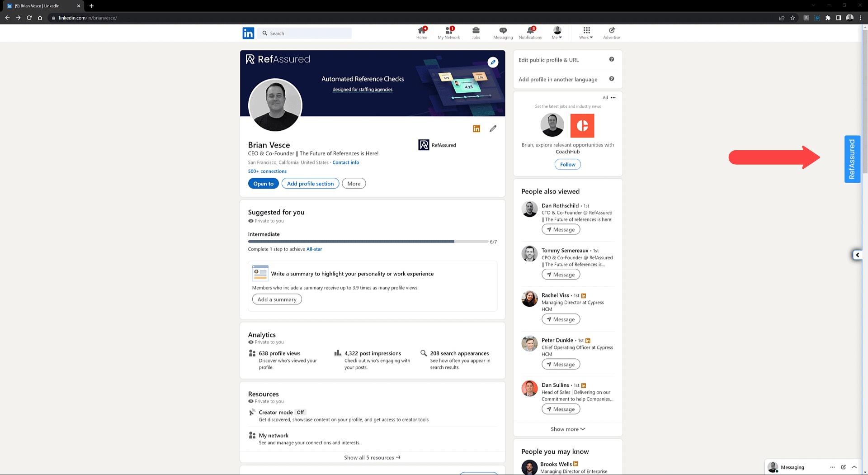Open the RefAssured side tab
This screenshot has height=475, width=868.
852,159
